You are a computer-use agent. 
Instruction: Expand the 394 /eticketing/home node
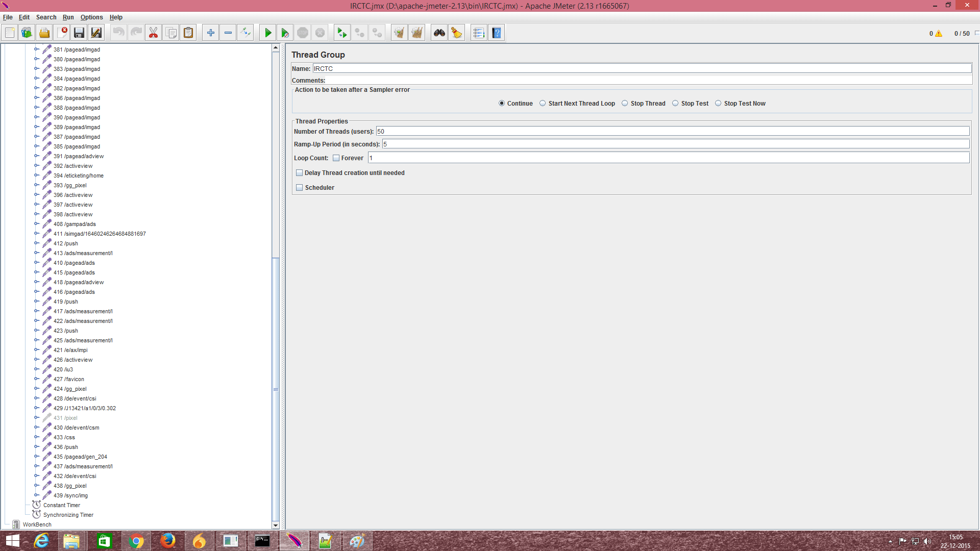37,176
